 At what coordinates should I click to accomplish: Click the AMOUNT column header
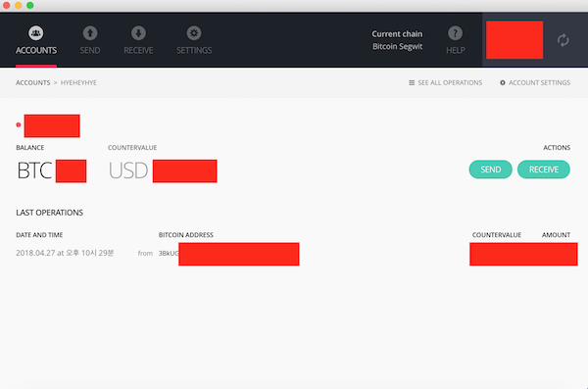click(556, 235)
